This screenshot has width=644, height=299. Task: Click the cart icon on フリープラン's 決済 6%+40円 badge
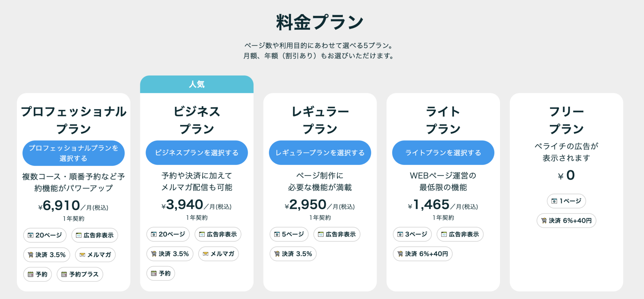(x=544, y=220)
